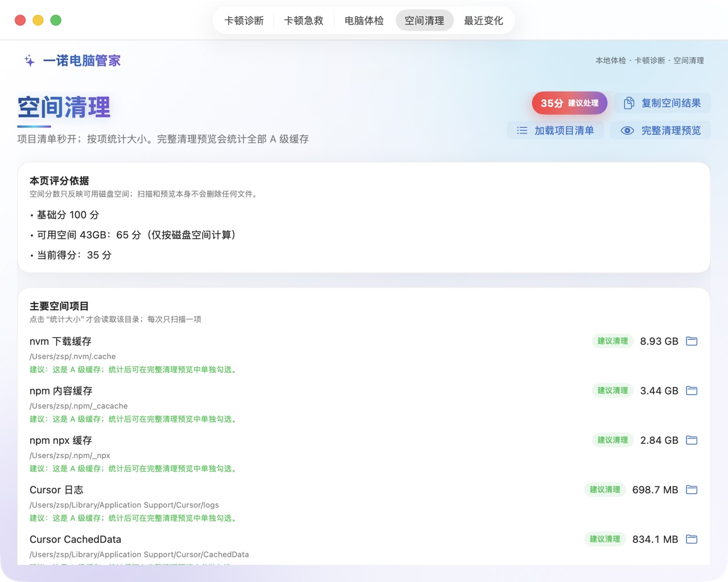Select the npm 内容缓存 item title

[61, 390]
